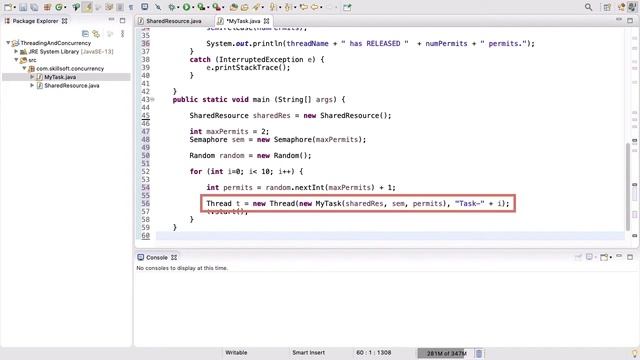Fold the main method at line 43
640x360 pixels.
(153, 99)
